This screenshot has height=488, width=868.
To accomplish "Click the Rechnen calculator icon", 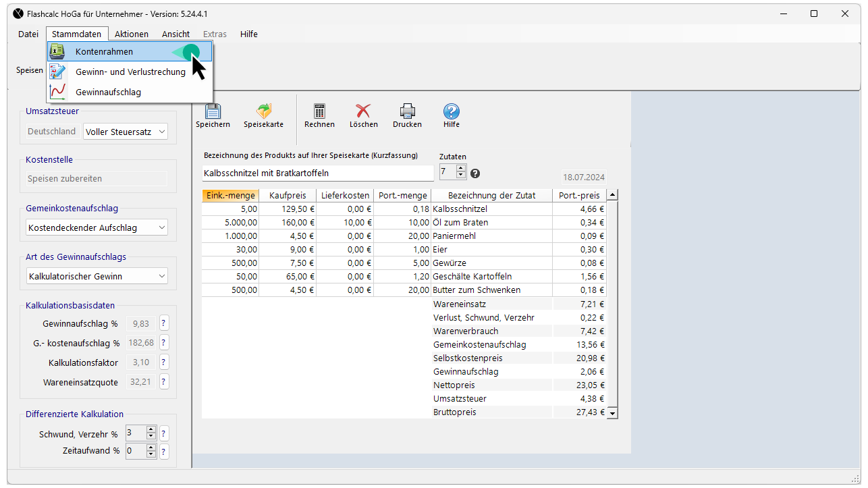I will click(319, 111).
